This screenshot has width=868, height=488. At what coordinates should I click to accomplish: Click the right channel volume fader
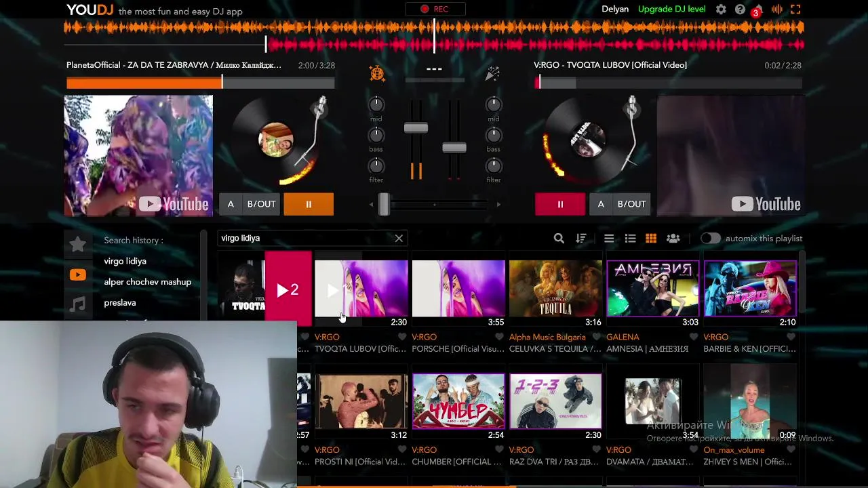pyautogui.click(x=454, y=148)
